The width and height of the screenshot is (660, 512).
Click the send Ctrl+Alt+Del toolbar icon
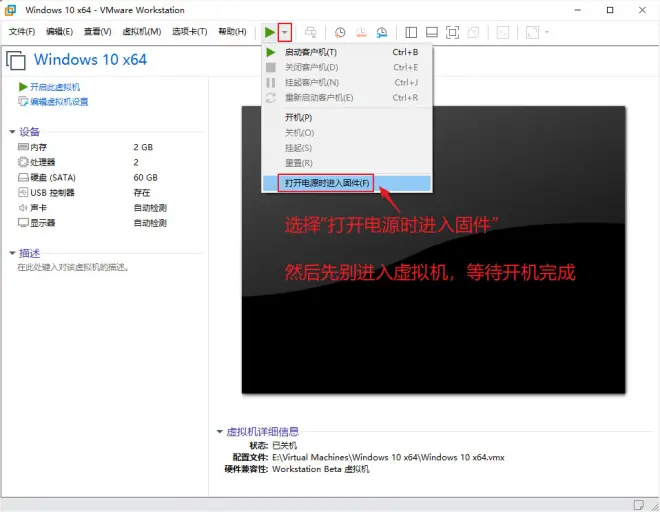point(311,32)
